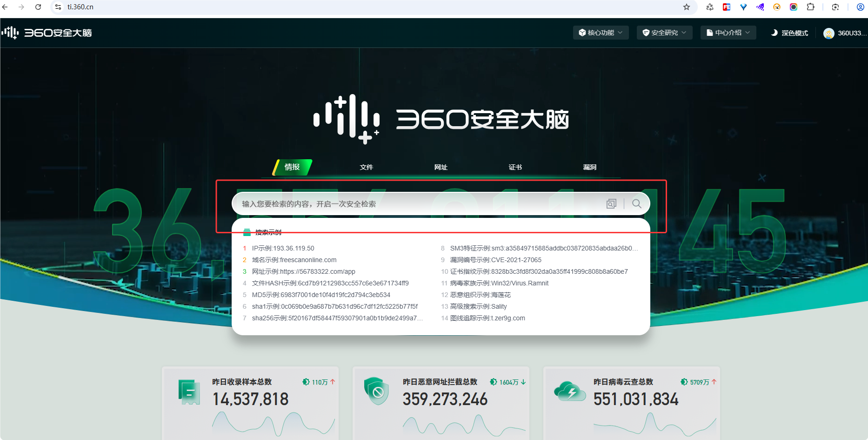868x440 pixels.
Task: Click the green document icon on 昨日收录样本总数 card
Action: (x=189, y=392)
